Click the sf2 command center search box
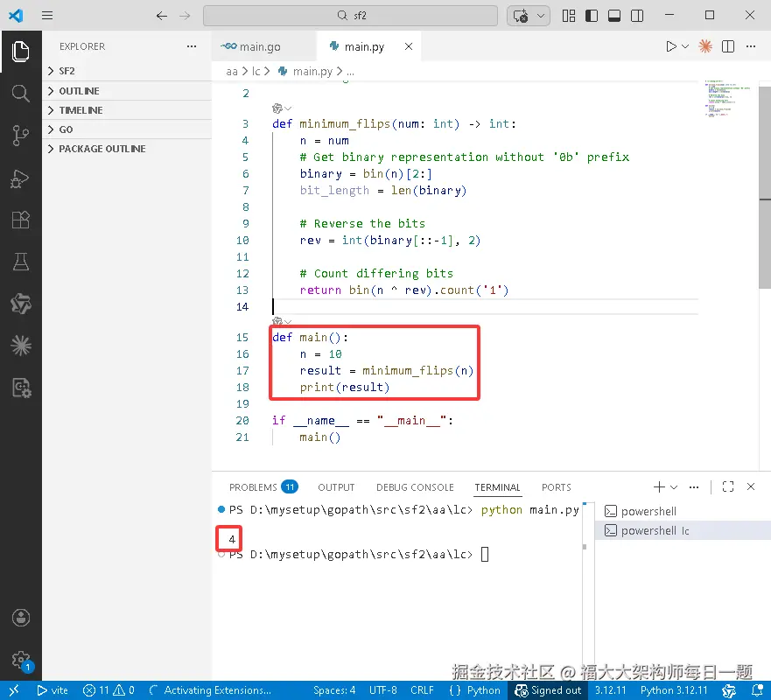The image size is (771, 700). click(x=350, y=16)
